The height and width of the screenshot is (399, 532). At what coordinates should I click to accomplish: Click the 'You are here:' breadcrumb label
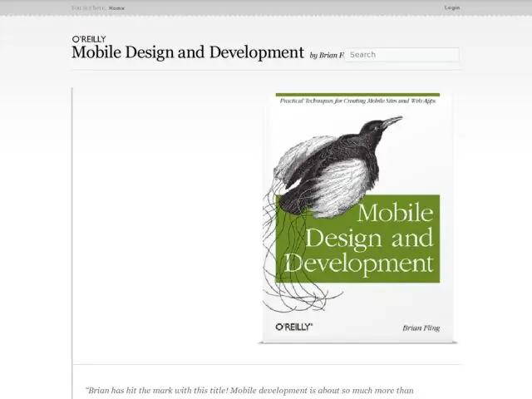click(x=89, y=7)
